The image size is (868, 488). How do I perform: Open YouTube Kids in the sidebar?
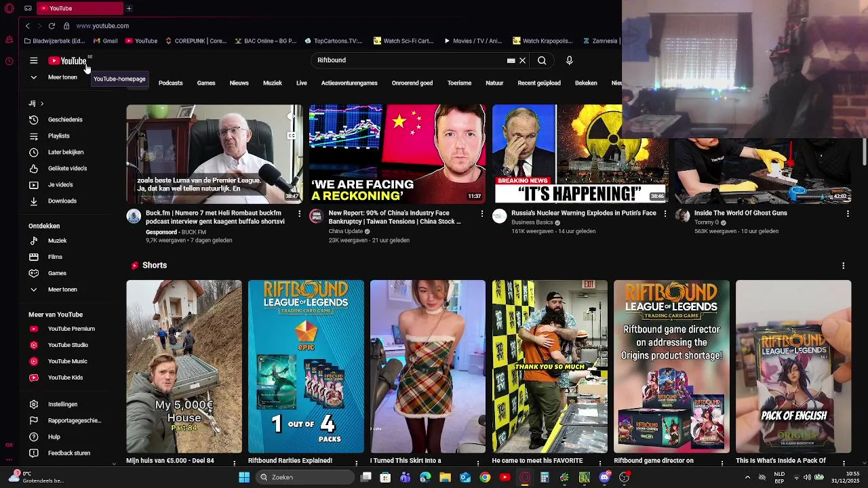65,378
